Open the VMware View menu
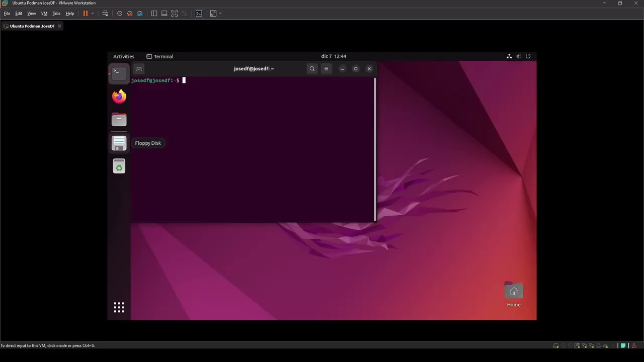This screenshot has width=644, height=362. [32, 14]
